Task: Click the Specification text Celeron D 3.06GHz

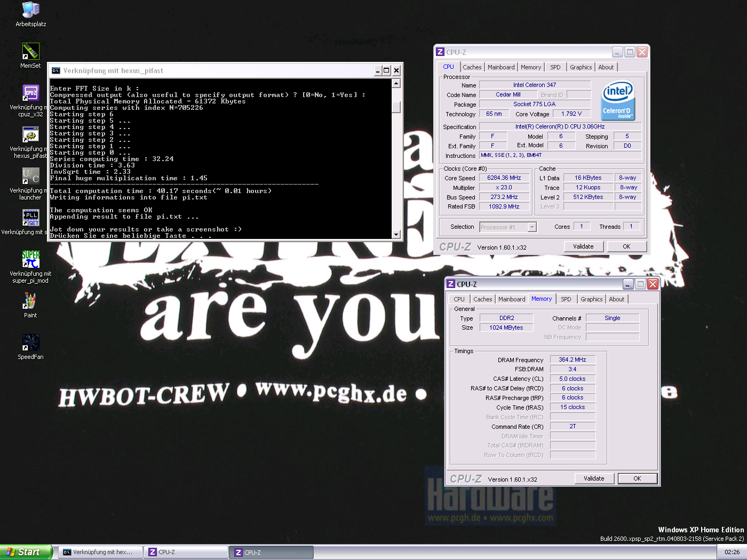Action: coord(560,126)
